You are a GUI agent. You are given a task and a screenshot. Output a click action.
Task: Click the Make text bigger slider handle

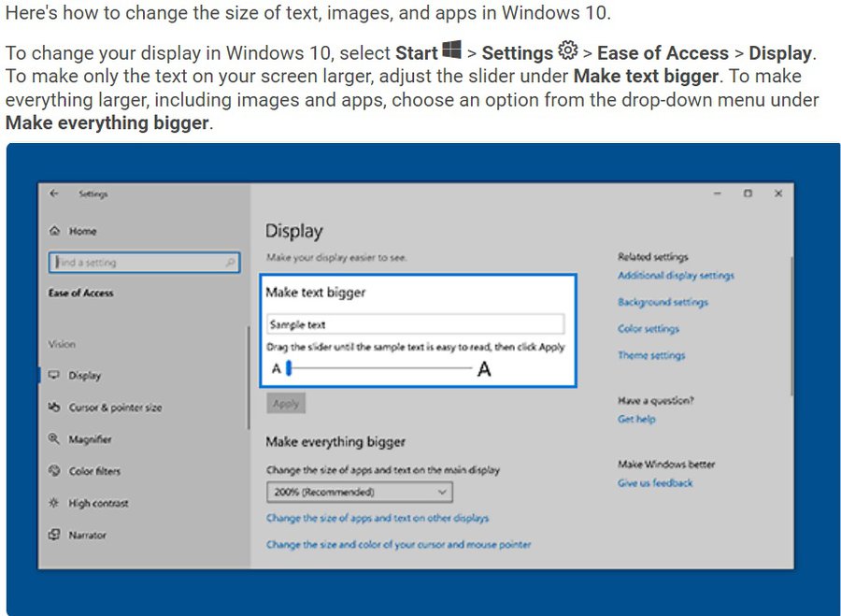tap(289, 368)
